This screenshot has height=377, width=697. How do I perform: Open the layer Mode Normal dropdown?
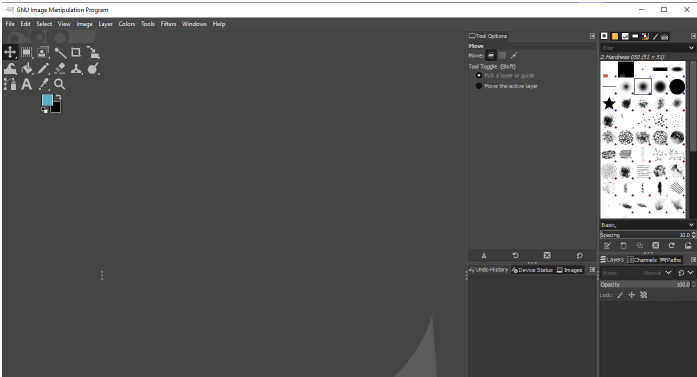pos(637,273)
